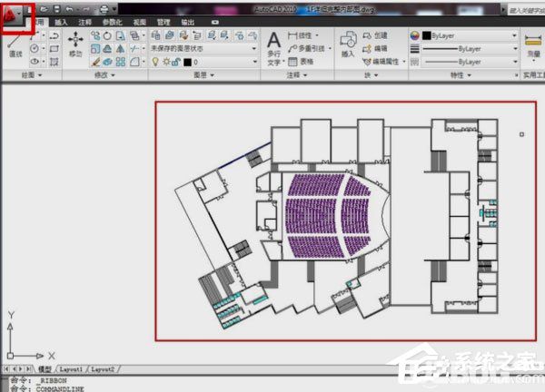
Task: Click the Redo arrow in quick access toolbar
Action: (x=86, y=9)
